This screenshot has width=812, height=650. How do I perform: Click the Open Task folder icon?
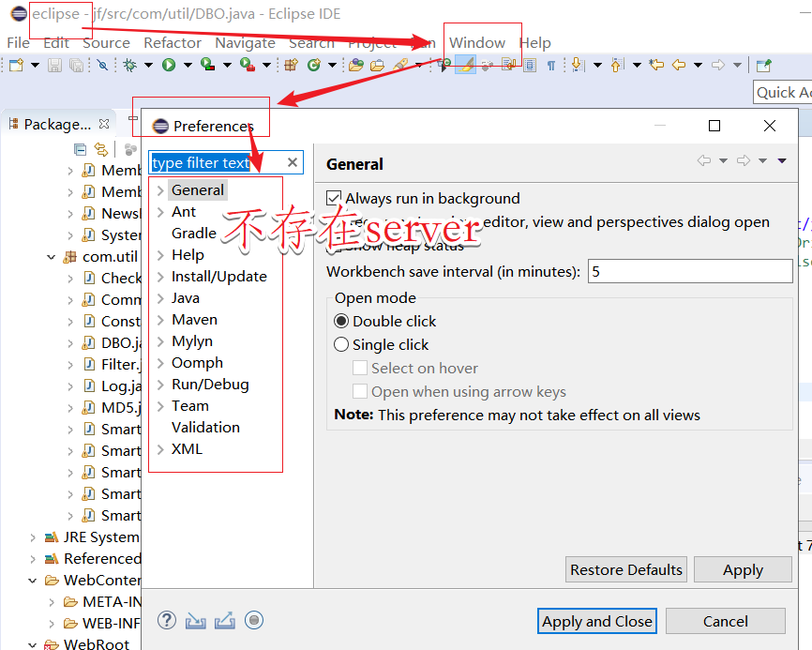pos(378,66)
